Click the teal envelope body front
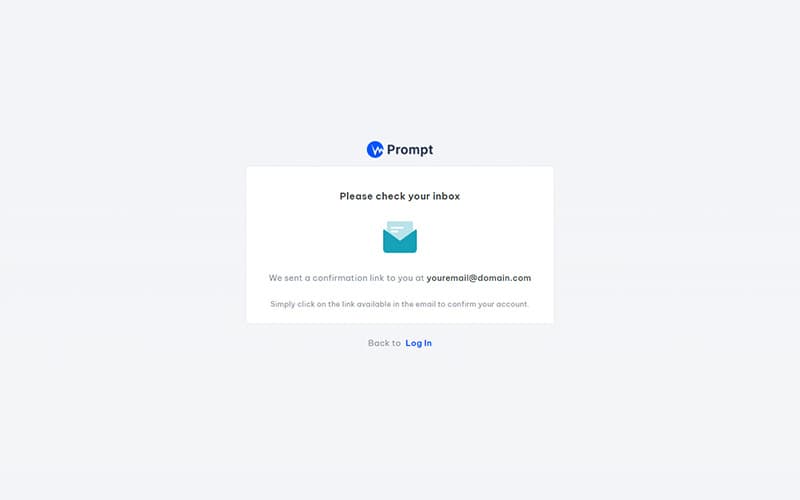Viewport: 800px width, 500px height. point(400,242)
